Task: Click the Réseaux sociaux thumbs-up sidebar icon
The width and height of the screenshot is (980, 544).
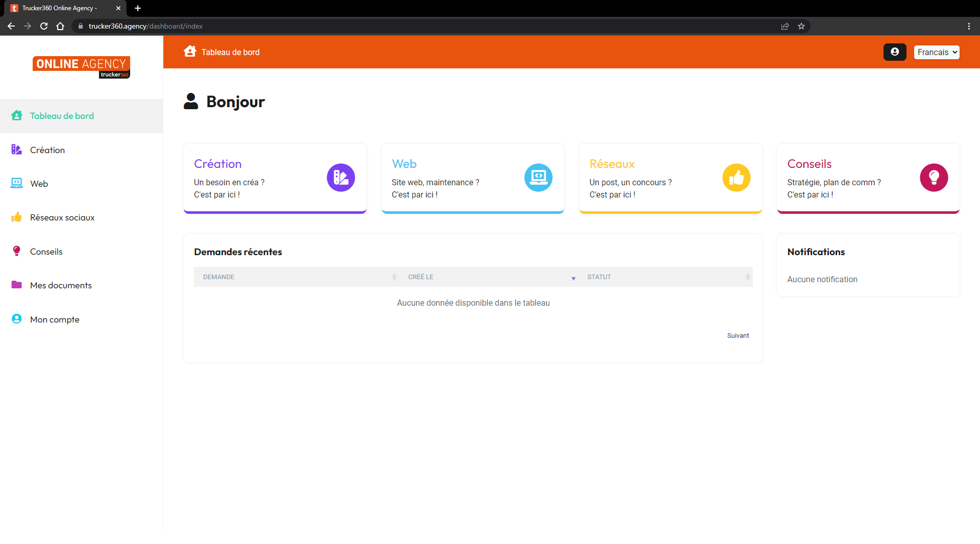Action: click(x=17, y=217)
